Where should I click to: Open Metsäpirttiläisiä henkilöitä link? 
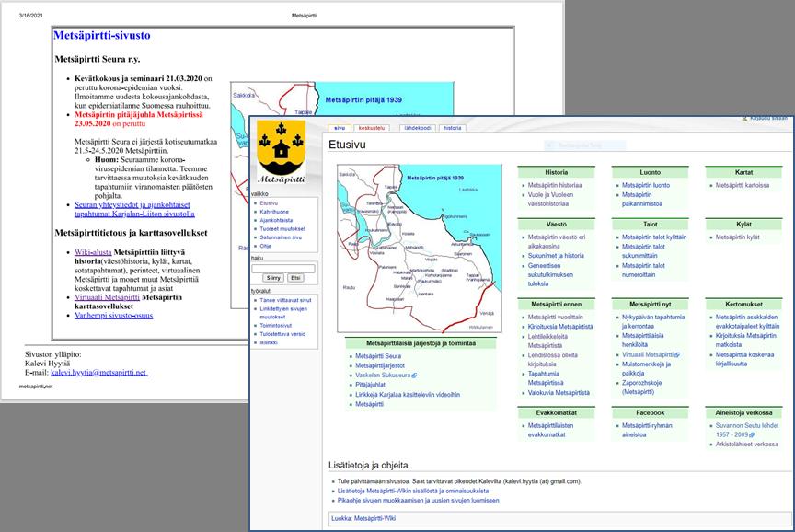coord(643,340)
